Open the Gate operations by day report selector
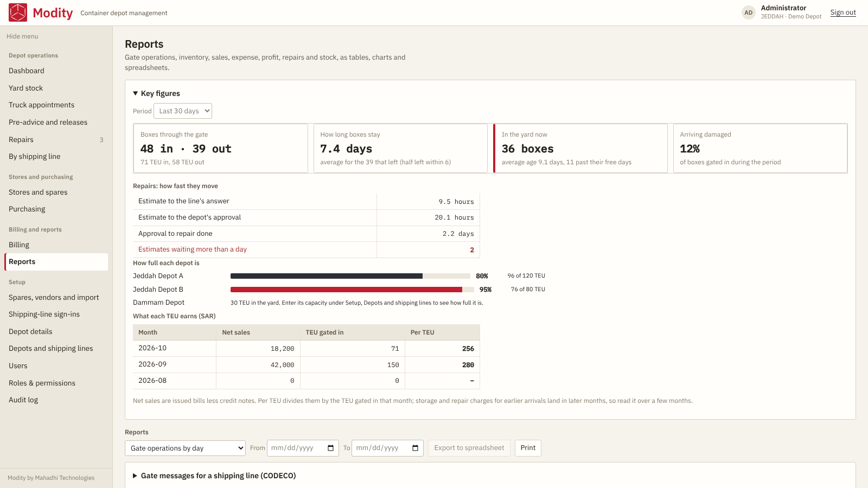This screenshot has height=488, width=868. tap(185, 448)
